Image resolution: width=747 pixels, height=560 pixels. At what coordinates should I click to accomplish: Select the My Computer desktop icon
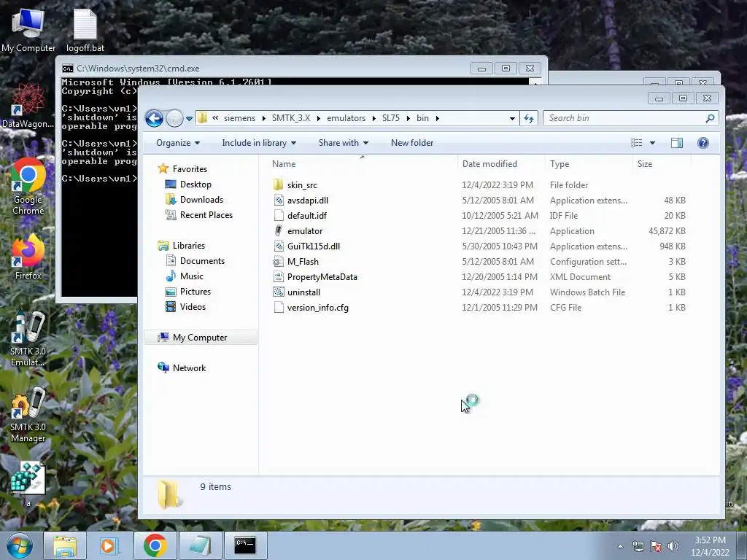[28, 30]
